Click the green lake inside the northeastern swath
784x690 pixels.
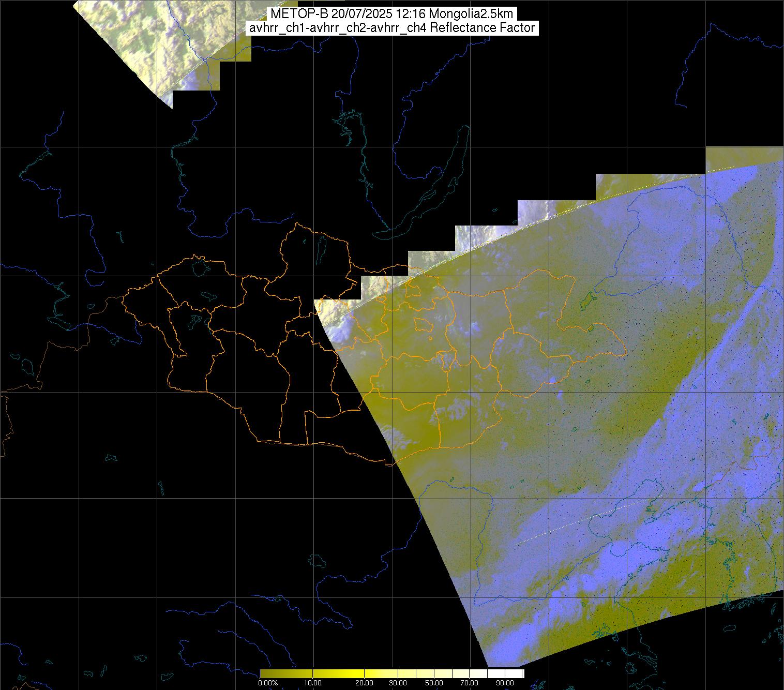tap(586, 299)
